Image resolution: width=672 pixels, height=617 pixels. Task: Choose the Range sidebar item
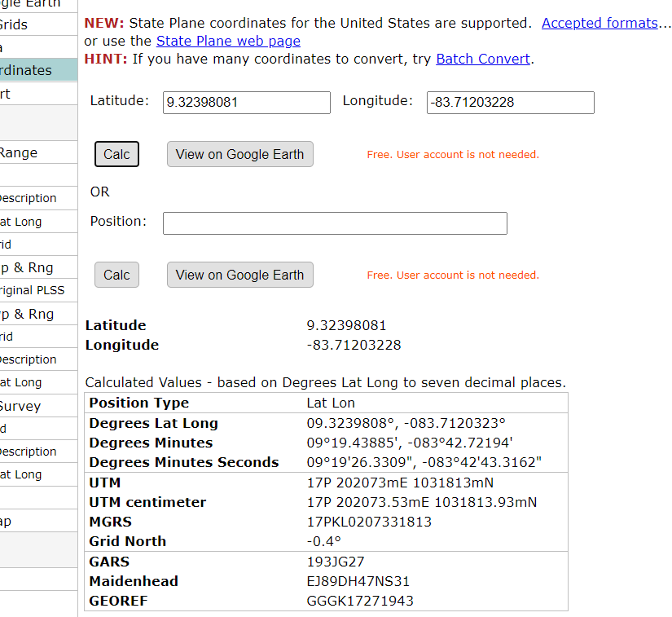coord(19,152)
